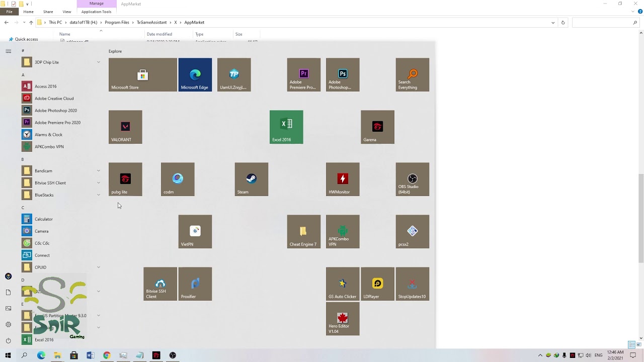Open the OBS Studio (64bit) tile
This screenshot has height=362, width=644.
(x=413, y=179)
